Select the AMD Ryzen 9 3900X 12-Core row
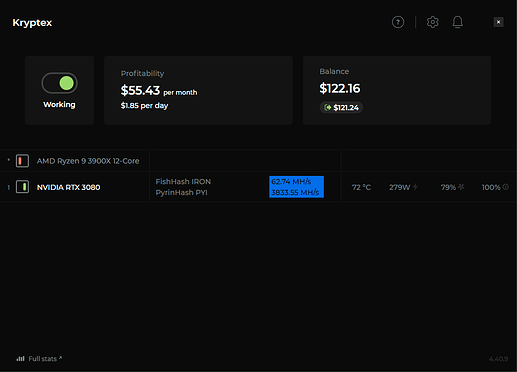Image resolution: width=517 pixels, height=372 pixels. click(x=258, y=161)
